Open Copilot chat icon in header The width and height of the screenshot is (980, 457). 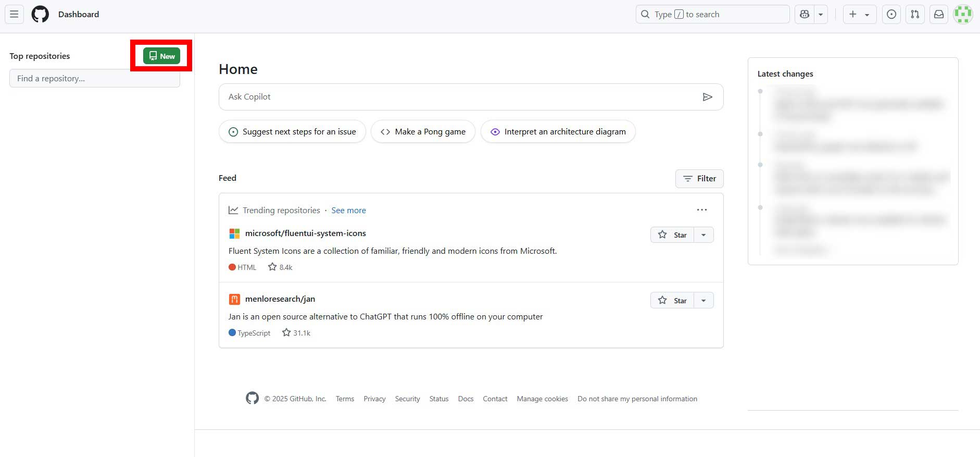coord(805,14)
